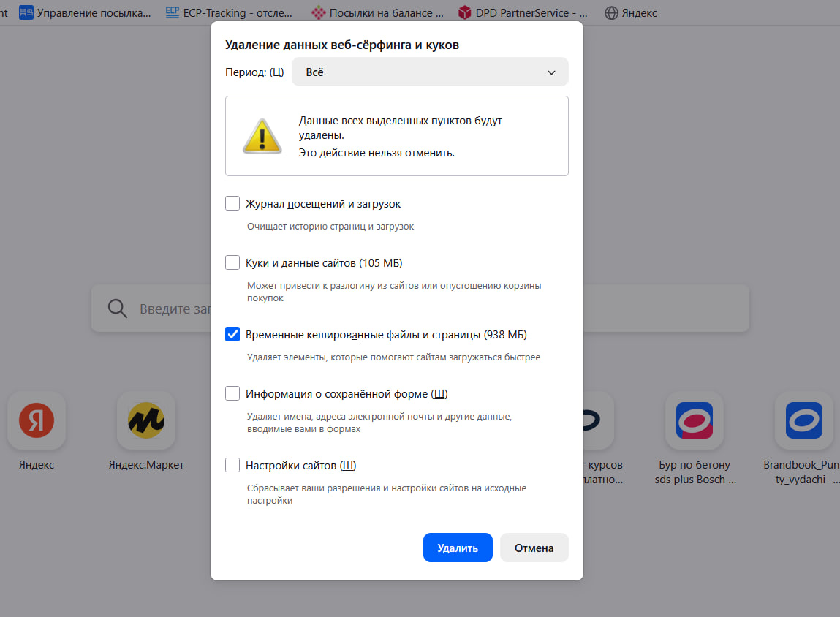Click the search magnifier icon
Image resolution: width=840 pixels, height=617 pixels.
point(117,308)
